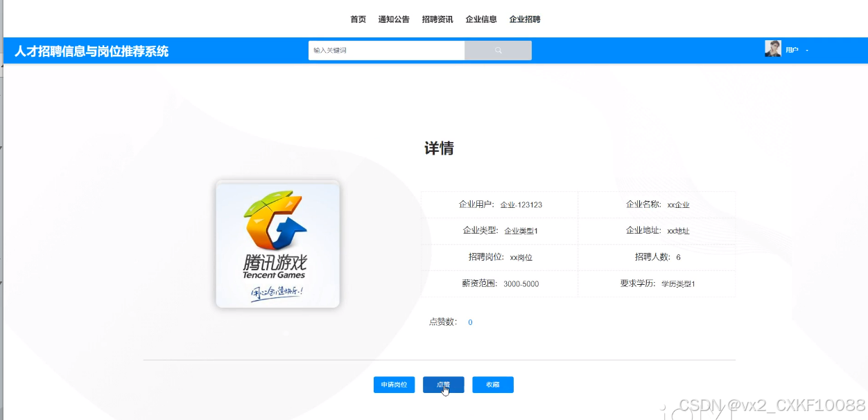
Task: Click the 企业-123123 user value
Action: [x=521, y=205]
